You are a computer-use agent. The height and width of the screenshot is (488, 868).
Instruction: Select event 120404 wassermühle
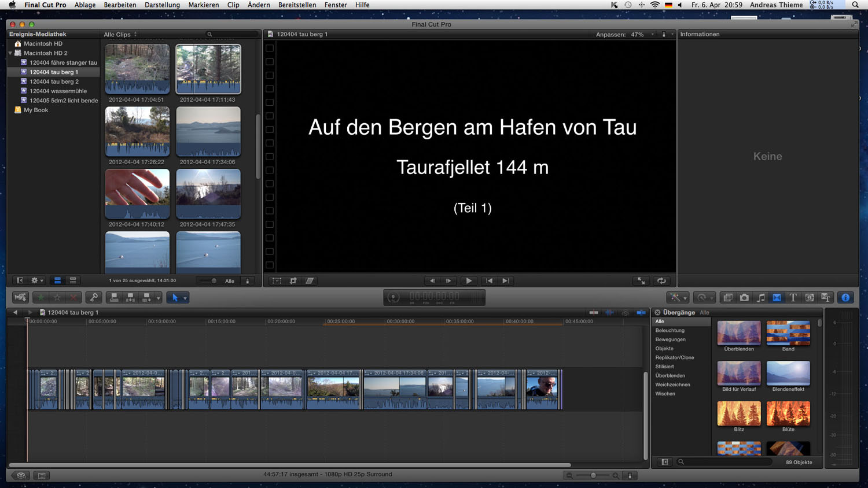coord(58,91)
